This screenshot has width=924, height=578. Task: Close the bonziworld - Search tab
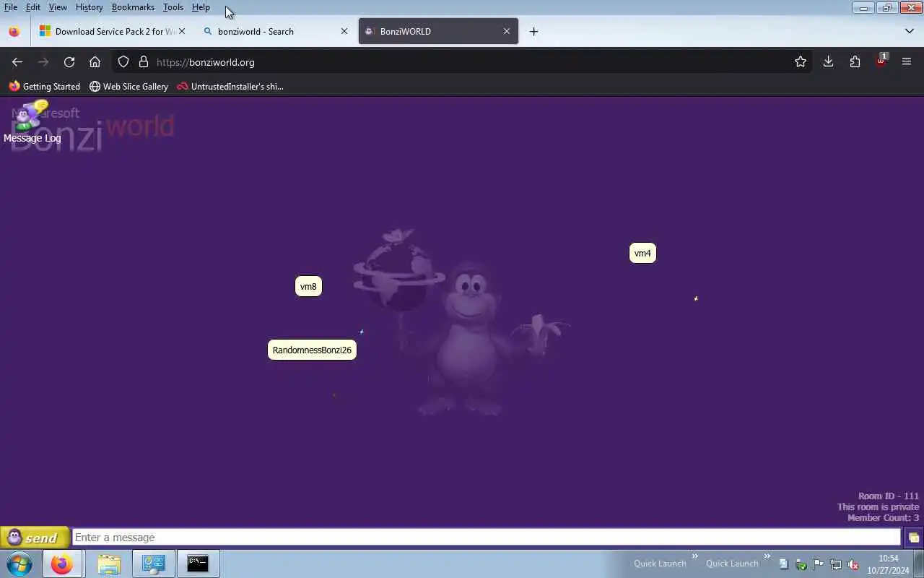[x=344, y=31]
